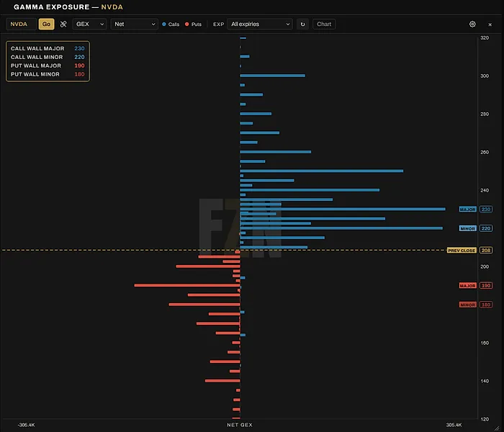This screenshot has width=504, height=432.
Task: Click the red MAJOR put wall tag
Action: pyautogui.click(x=467, y=285)
